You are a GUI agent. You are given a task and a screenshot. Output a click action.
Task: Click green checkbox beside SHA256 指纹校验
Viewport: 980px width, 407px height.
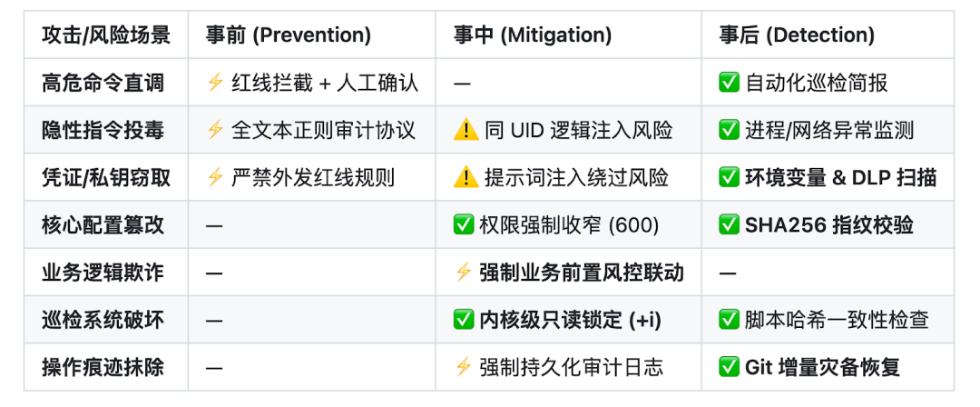point(730,224)
